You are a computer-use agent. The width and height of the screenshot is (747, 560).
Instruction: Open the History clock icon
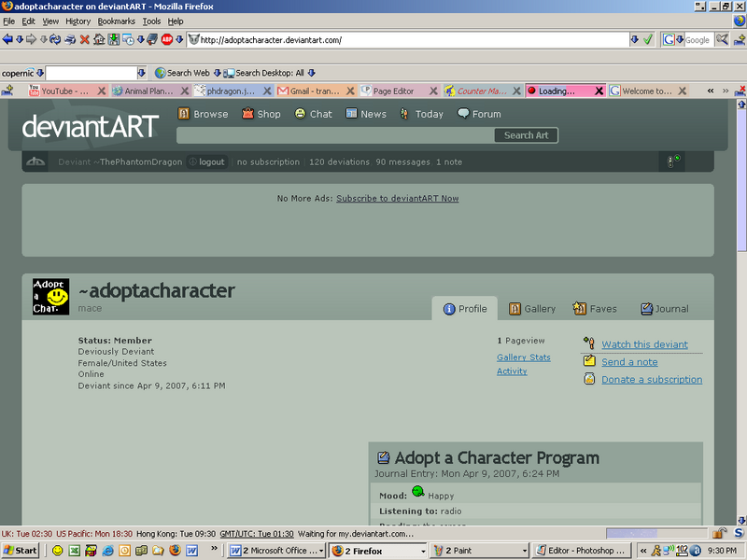(x=128, y=39)
